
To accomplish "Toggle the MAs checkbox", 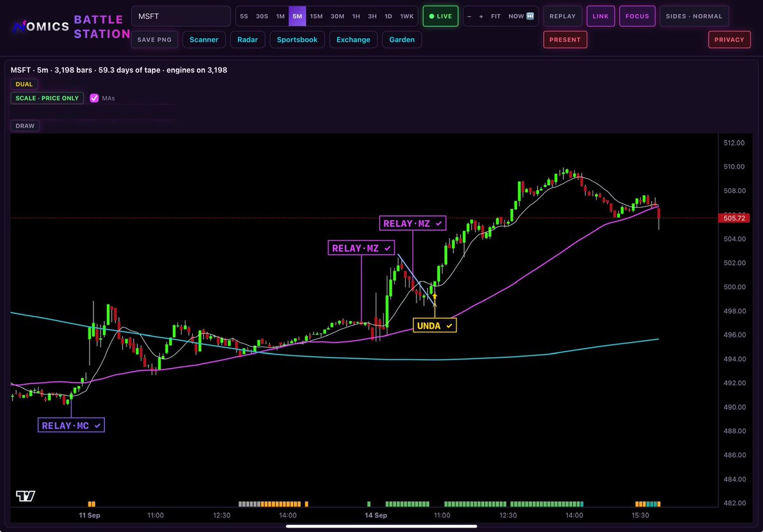I will click(x=94, y=99).
